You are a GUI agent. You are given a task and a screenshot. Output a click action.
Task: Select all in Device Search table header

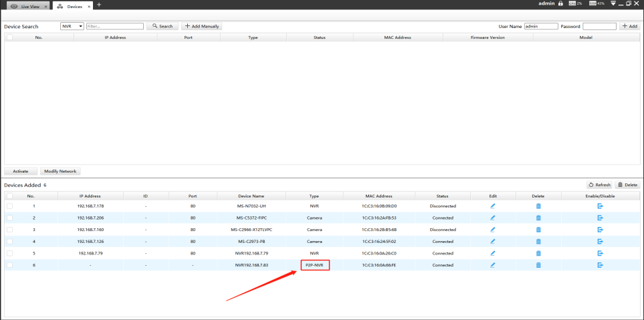pos(10,37)
